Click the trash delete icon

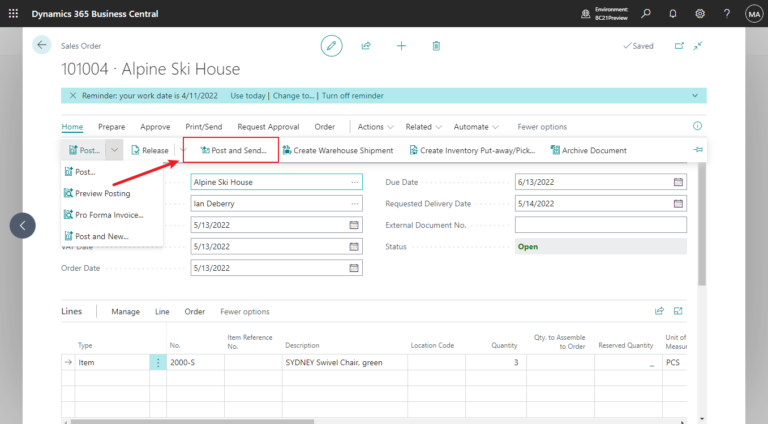(436, 45)
